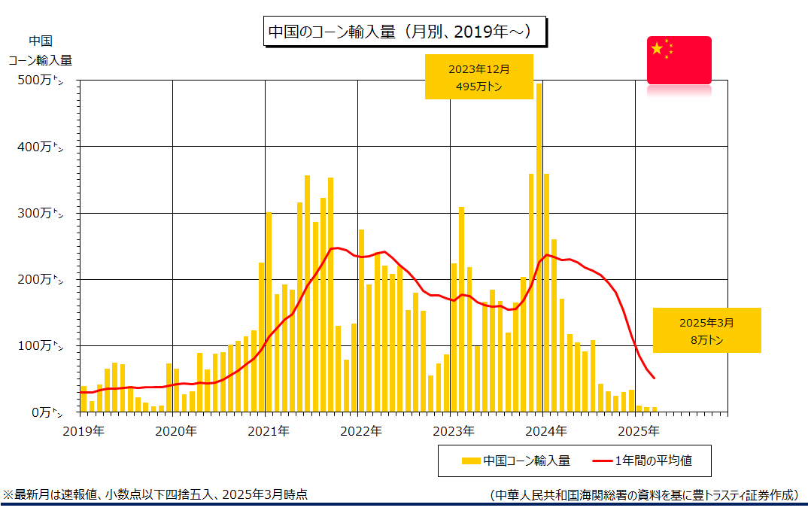
Task: Click the 中国コーン輸入量 legend text
Action: point(527,461)
